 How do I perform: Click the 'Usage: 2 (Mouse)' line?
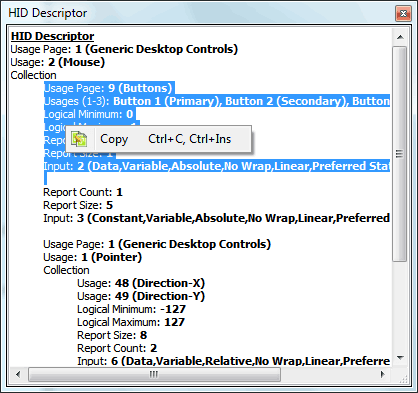tap(58, 62)
